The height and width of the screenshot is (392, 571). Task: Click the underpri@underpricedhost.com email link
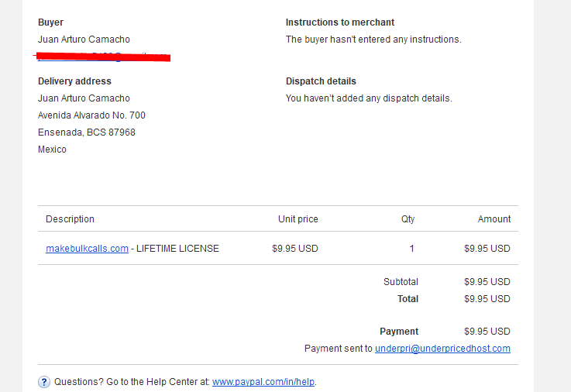(442, 349)
